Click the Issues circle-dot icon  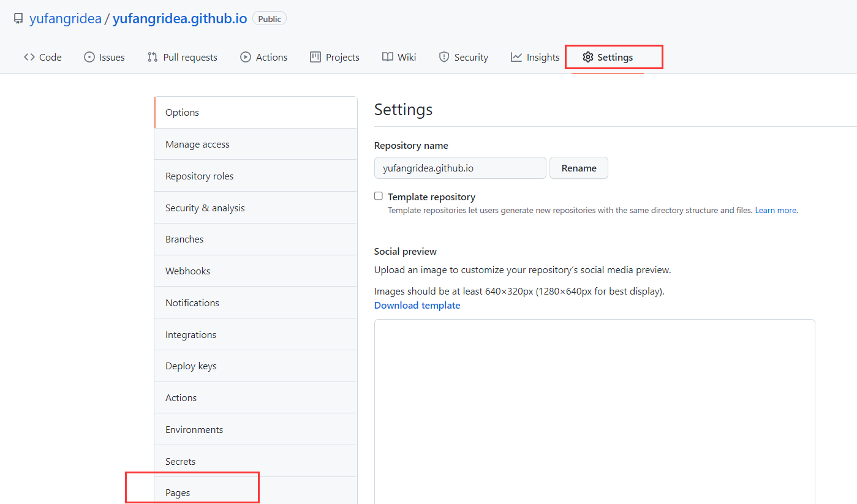click(x=89, y=57)
